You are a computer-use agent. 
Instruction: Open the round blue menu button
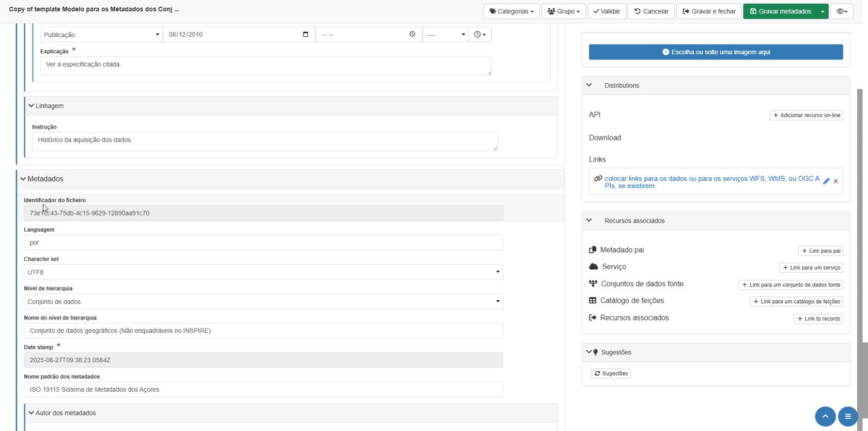847,417
